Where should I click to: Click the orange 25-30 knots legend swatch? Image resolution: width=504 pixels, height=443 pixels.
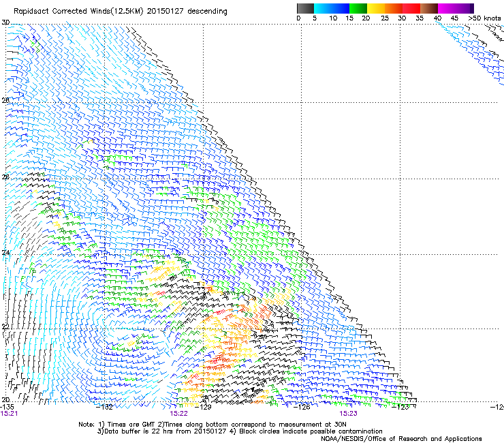393,8
